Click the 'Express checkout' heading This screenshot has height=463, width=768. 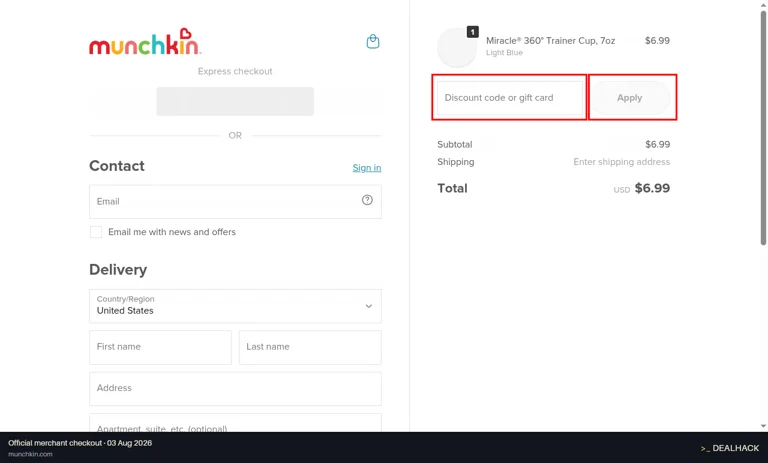pyautogui.click(x=235, y=71)
